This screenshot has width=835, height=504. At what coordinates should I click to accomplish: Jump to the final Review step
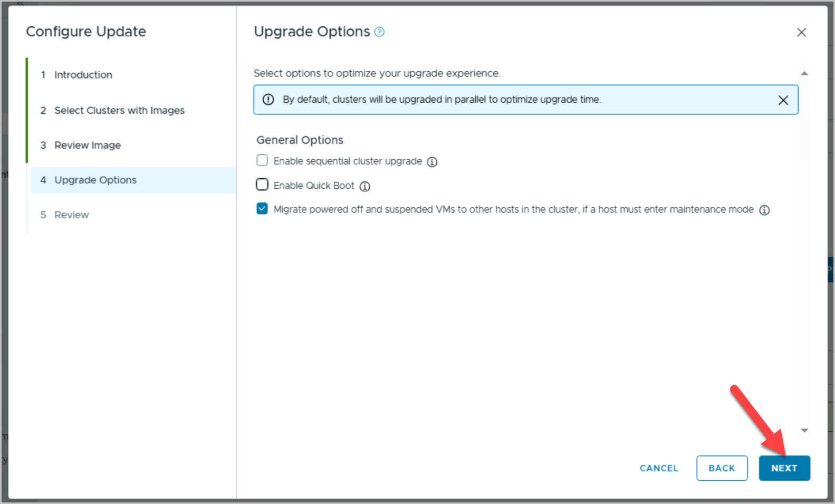[72, 215]
